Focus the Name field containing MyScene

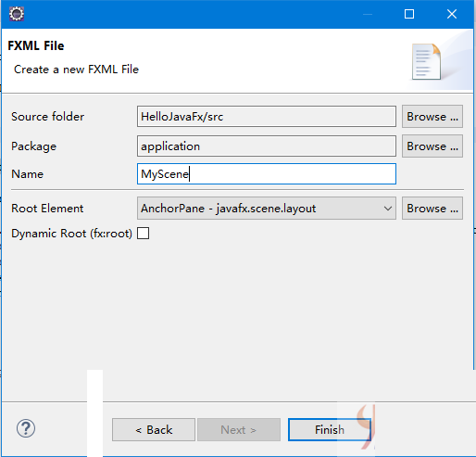(x=267, y=174)
